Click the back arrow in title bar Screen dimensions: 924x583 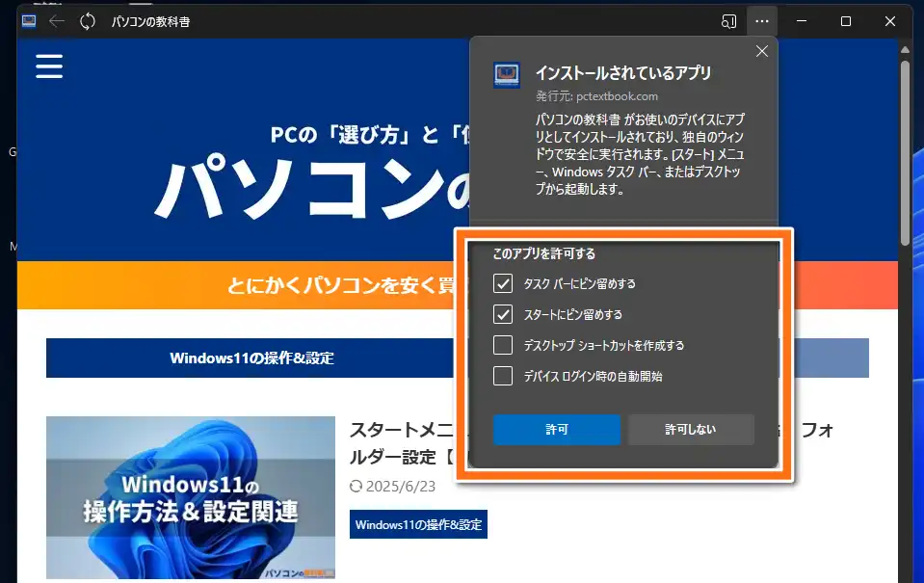(x=57, y=22)
